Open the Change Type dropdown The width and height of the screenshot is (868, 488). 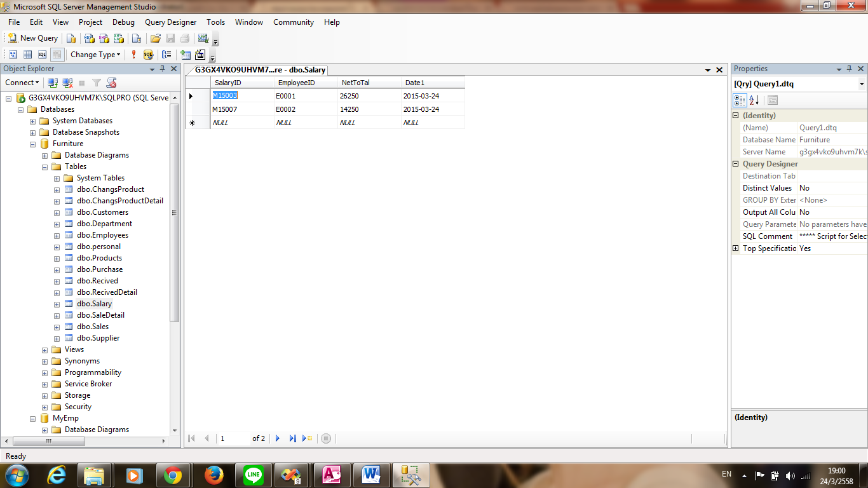click(95, 55)
